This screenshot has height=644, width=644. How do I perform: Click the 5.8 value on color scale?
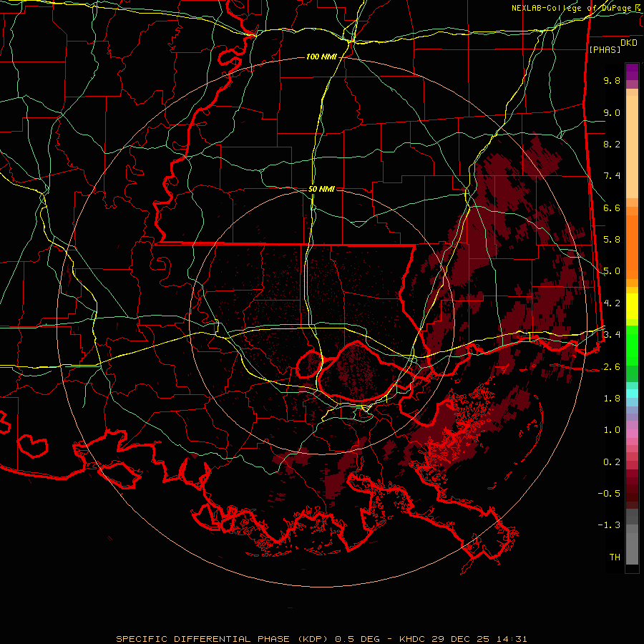tap(612, 240)
